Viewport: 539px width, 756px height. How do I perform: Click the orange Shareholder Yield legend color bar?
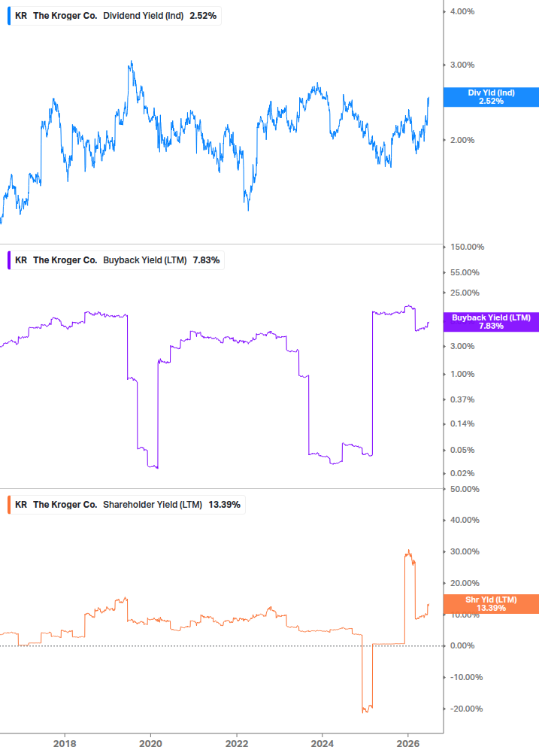click(9, 505)
